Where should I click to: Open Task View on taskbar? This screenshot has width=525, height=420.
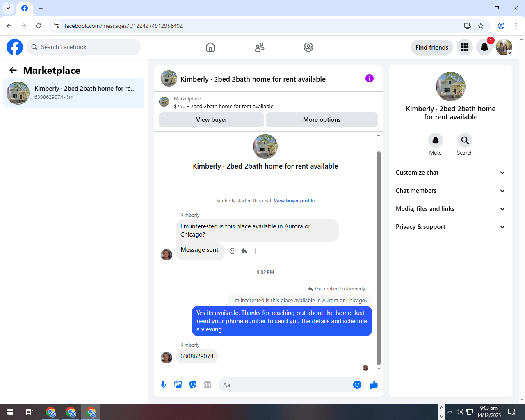(30, 412)
